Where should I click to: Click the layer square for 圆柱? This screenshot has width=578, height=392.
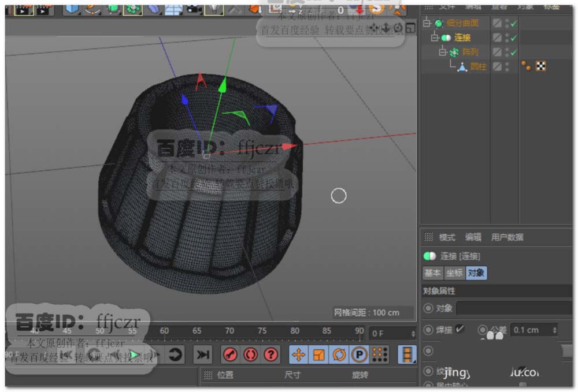[x=497, y=66]
